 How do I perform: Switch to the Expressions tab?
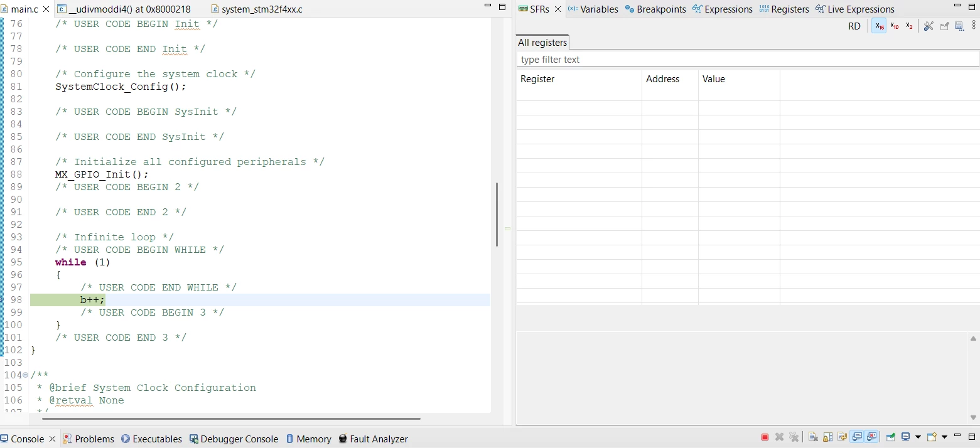tap(723, 9)
